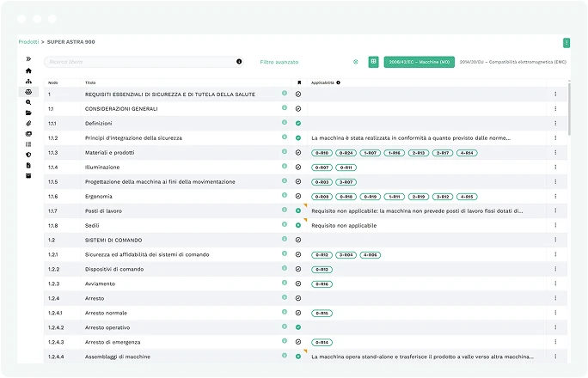Toggle status check for CONSIDERAZIONI GENERALI row
588x378 pixels.
298,108
